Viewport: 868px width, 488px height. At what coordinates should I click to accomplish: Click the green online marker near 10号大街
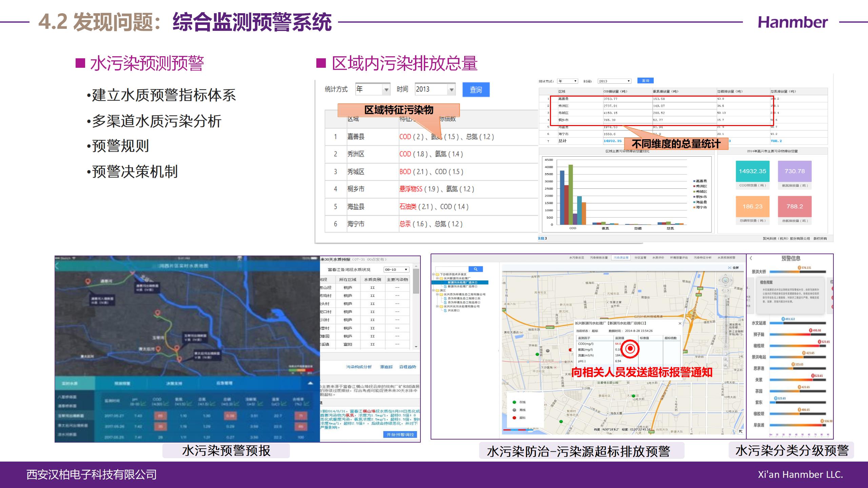tap(633, 395)
